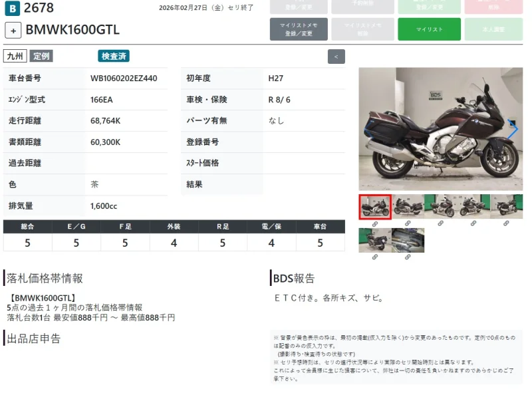Open link icon under second thumbnail
This screenshot has height=399, width=532.
(x=408, y=223)
